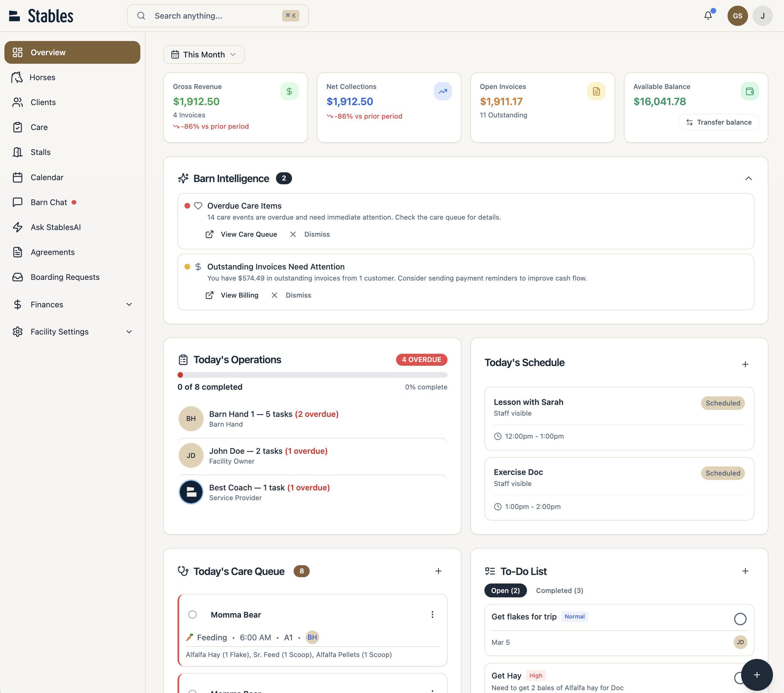Click the John Doe JD avatar
Image resolution: width=784 pixels, height=693 pixels.
click(x=190, y=455)
